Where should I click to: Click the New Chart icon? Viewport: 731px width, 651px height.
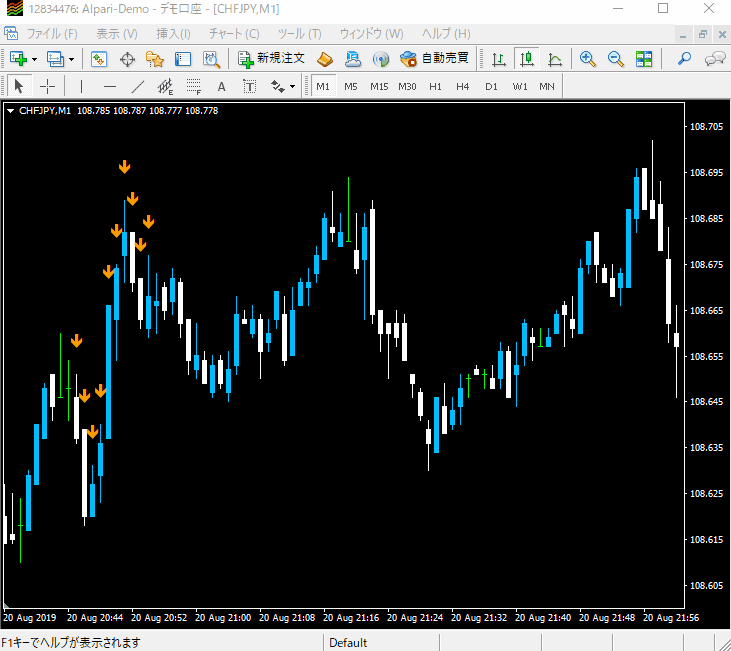[x=18, y=59]
